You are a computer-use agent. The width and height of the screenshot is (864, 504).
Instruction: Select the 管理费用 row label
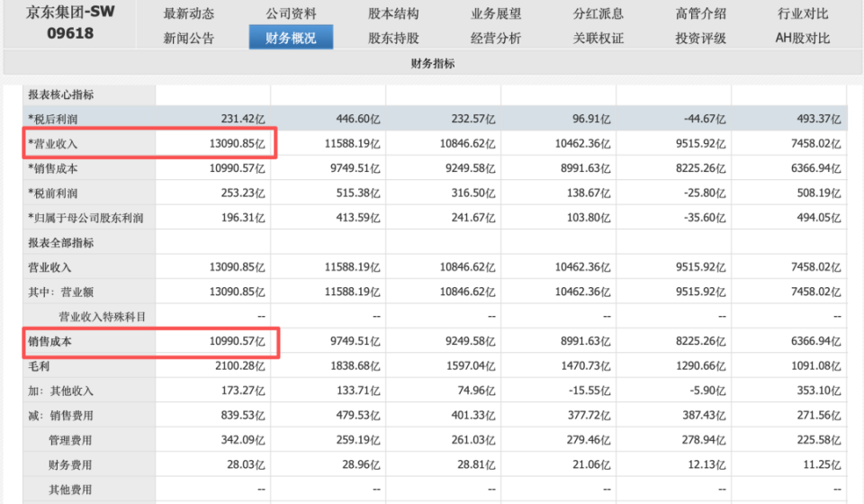70,441
